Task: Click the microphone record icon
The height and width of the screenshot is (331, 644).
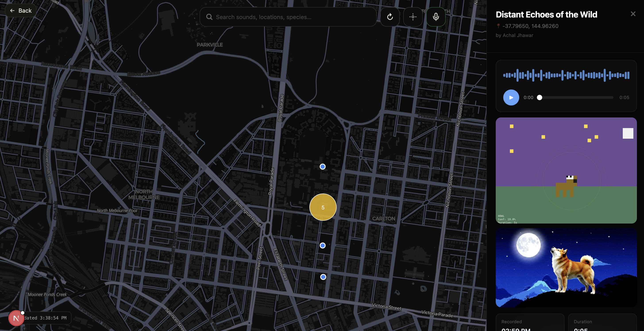Action: coord(436,17)
